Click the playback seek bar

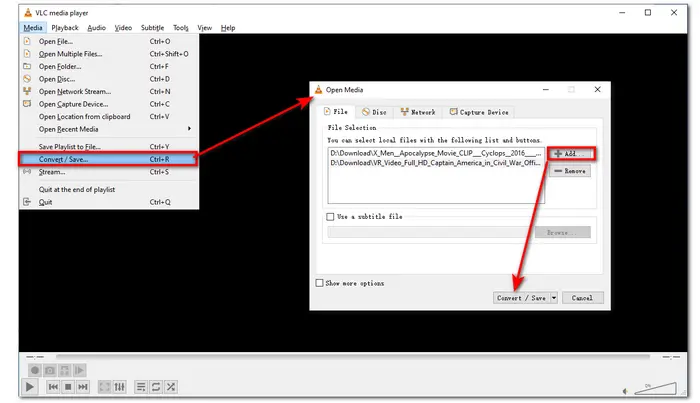click(x=353, y=357)
